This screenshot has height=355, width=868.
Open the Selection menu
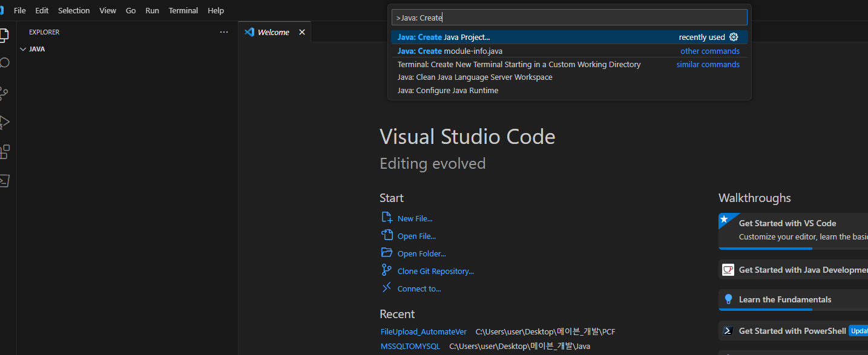(74, 10)
